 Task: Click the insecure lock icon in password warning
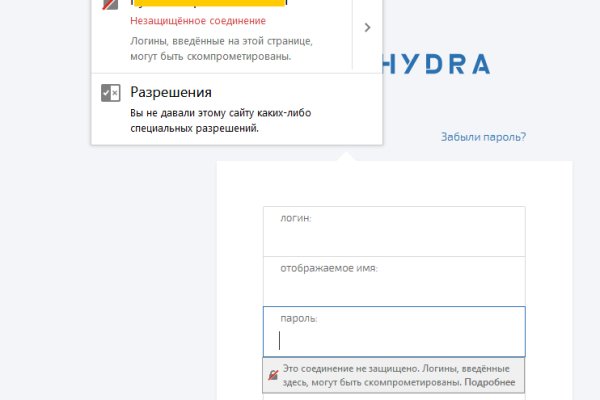(272, 376)
